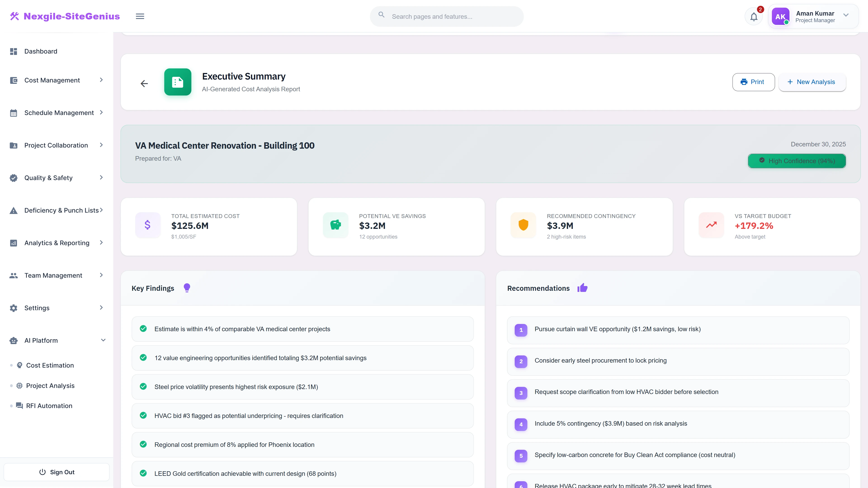Click the back arrow on Executive Summary
This screenshot has width=868, height=488.
point(144,84)
